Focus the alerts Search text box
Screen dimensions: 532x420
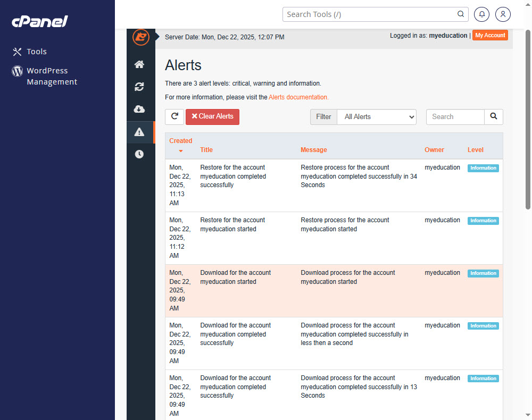click(x=455, y=117)
